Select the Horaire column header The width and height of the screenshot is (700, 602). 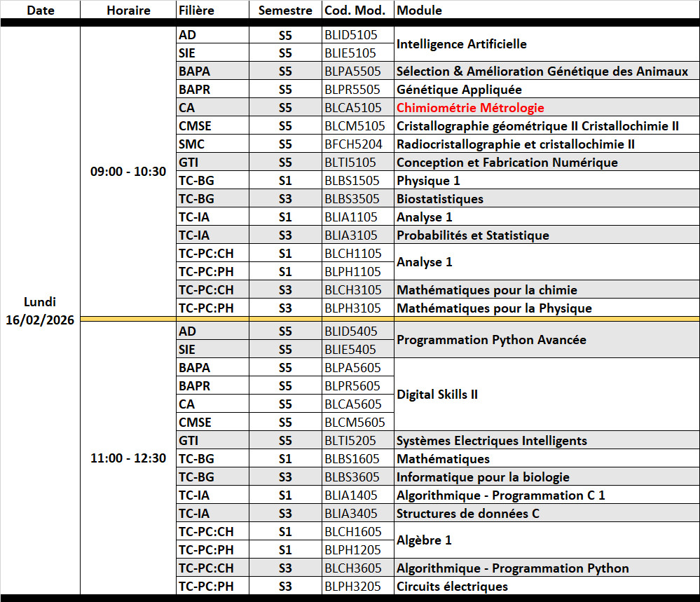click(128, 11)
